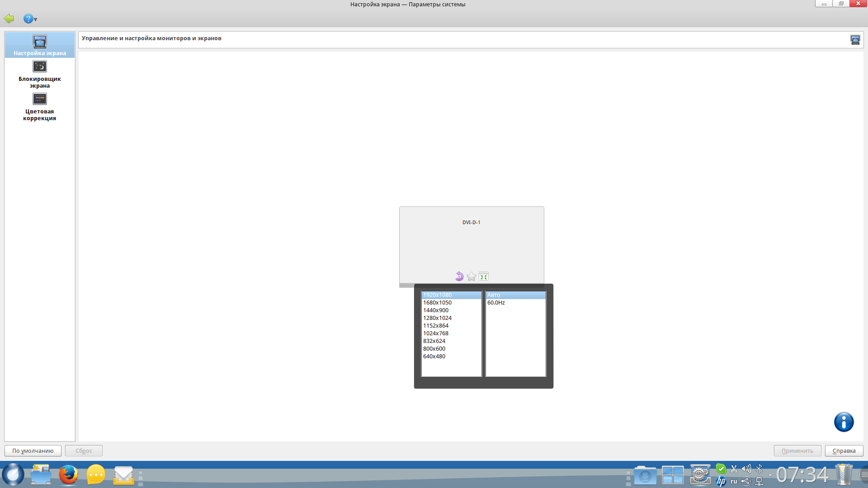Image resolution: width=868 pixels, height=488 pixels.
Task: Click volume icon in system tray
Action: [746, 469]
